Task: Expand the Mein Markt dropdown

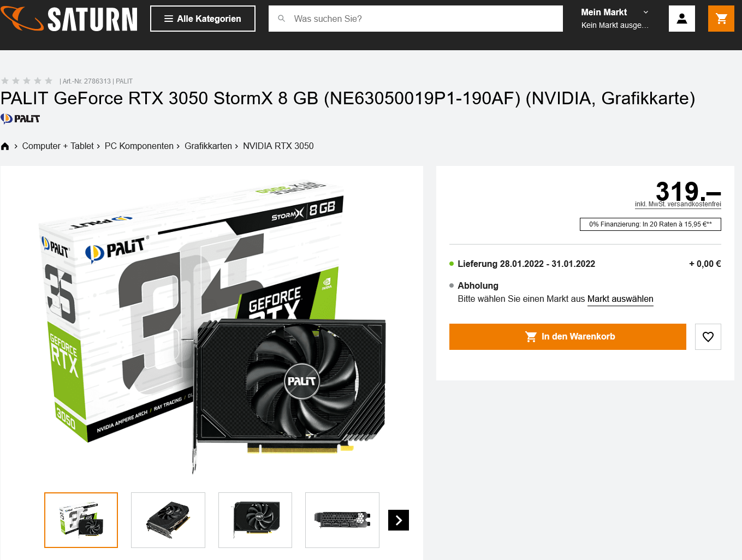Action: coord(615,19)
